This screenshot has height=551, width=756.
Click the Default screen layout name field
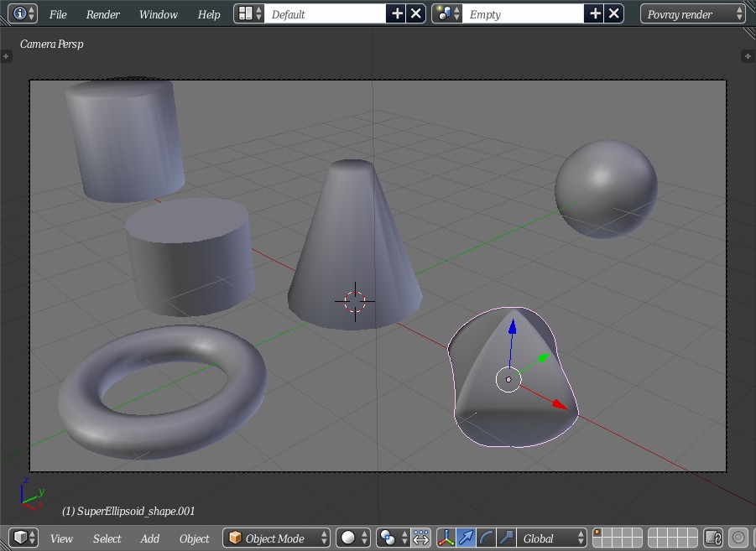click(324, 14)
